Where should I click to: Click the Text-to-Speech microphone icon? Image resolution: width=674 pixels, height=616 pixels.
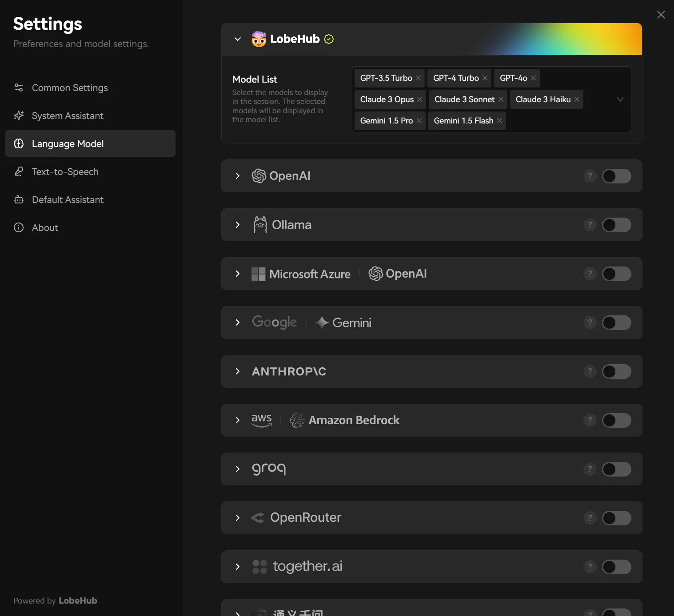[x=19, y=171]
